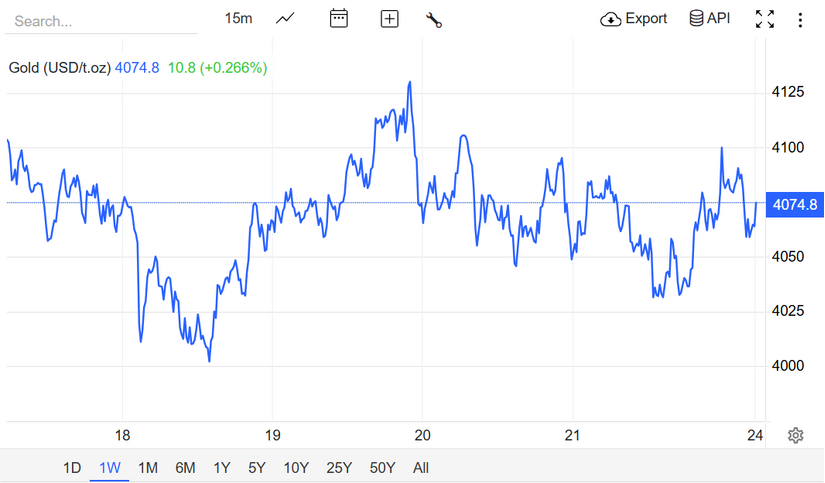Open the chart type line icon
Image resolution: width=825 pixels, height=483 pixels.
tap(285, 19)
